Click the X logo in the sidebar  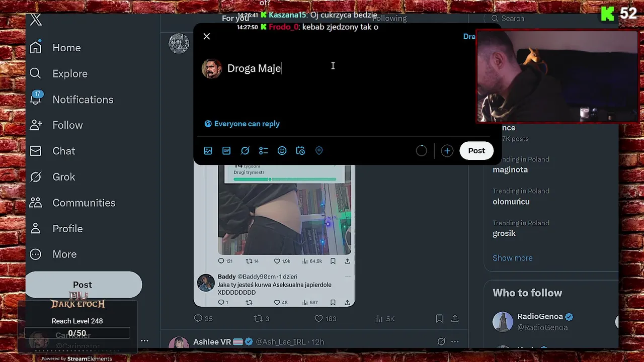[35, 20]
